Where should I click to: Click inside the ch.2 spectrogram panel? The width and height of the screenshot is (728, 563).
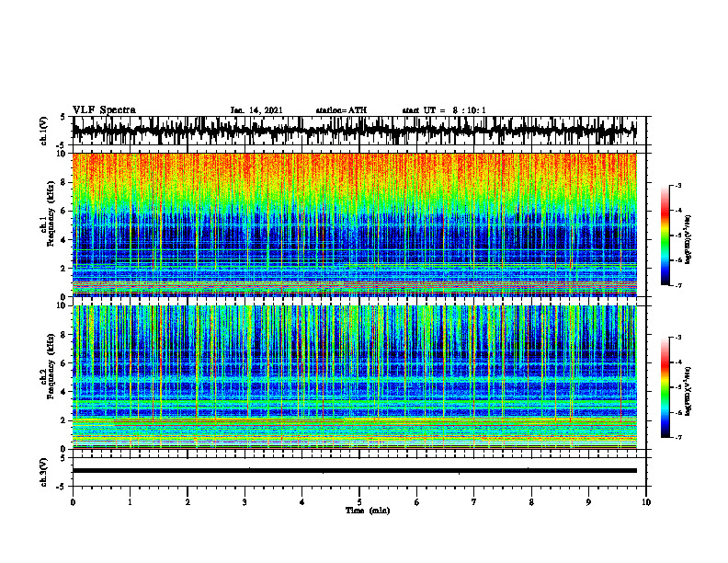tap(354, 377)
